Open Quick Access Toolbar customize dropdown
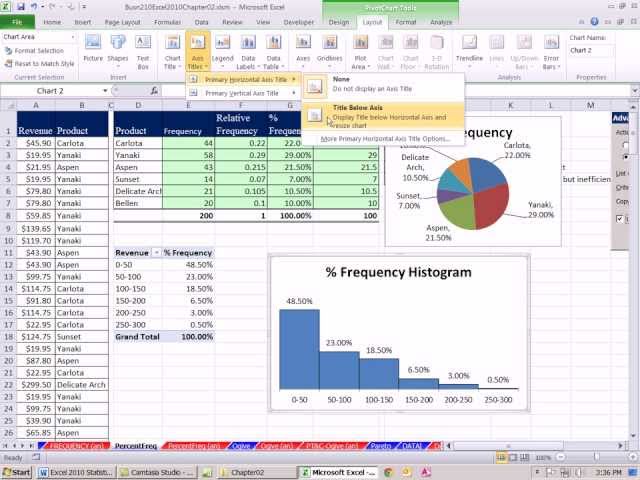 point(84,7)
